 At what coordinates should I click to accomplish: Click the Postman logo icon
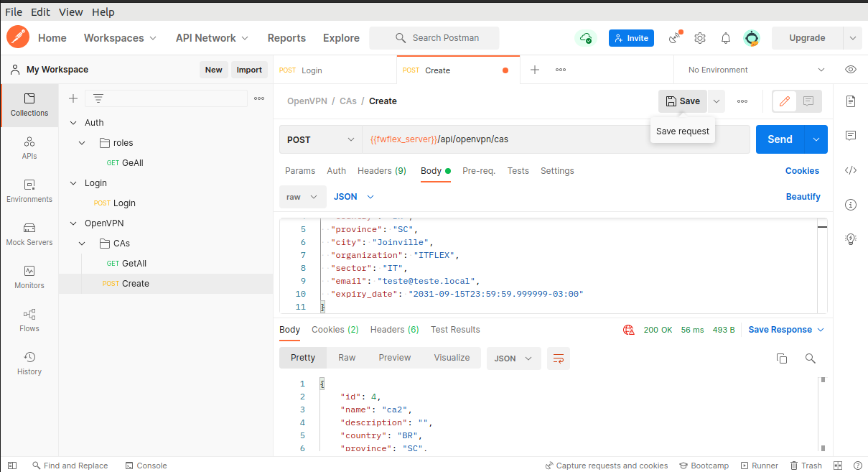(17, 37)
